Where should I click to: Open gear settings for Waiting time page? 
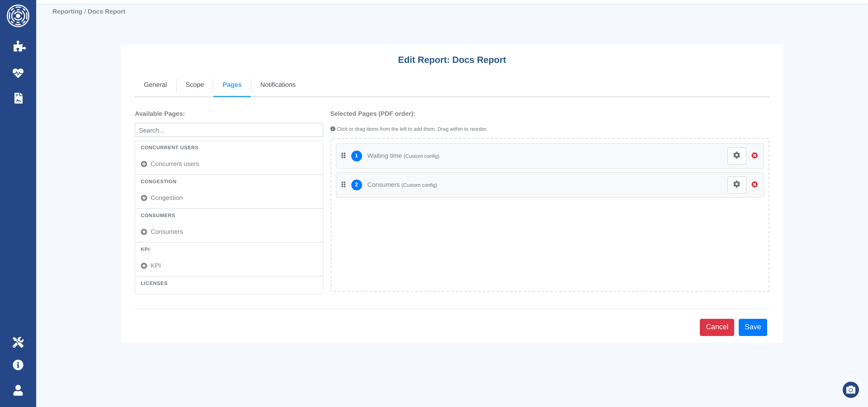coord(737,156)
